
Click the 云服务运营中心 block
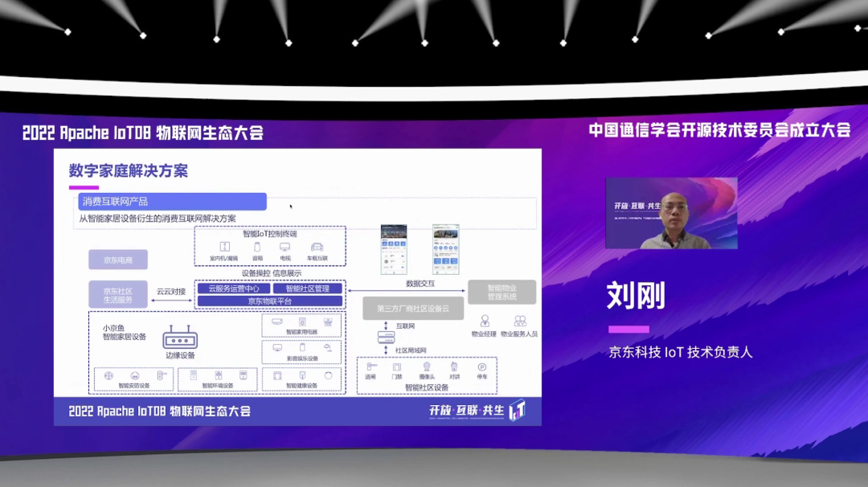click(x=234, y=289)
